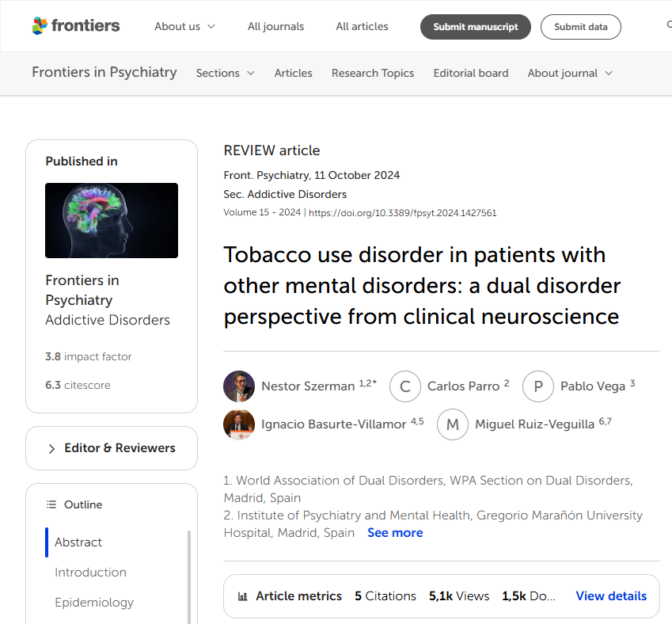Expand the Editor & Reviewers panel
The image size is (672, 624).
click(112, 447)
